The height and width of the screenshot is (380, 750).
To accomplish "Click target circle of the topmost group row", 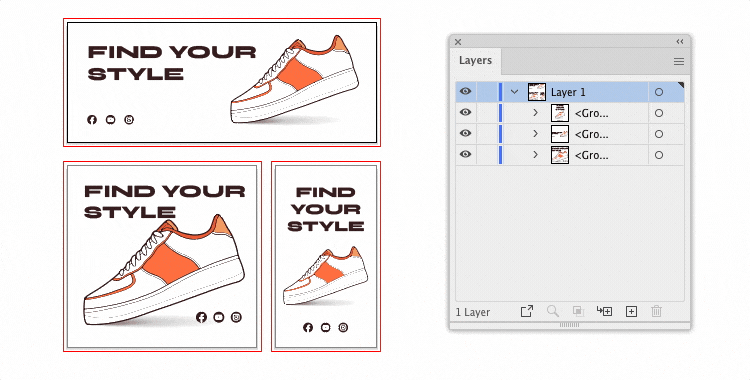I will tap(659, 113).
